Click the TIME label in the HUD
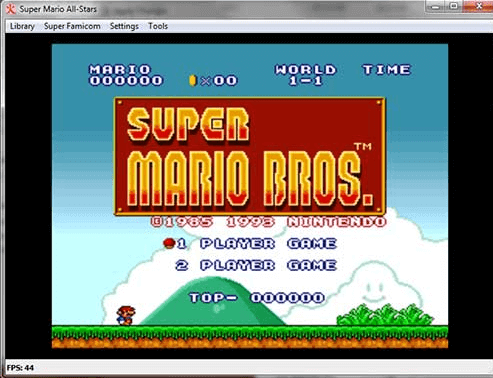 [387, 70]
